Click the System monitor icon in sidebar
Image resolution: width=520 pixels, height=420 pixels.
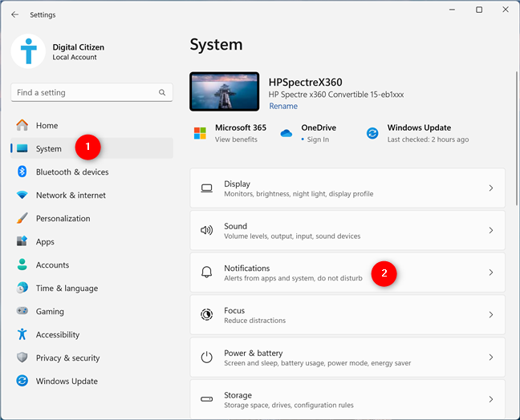pyautogui.click(x=22, y=148)
